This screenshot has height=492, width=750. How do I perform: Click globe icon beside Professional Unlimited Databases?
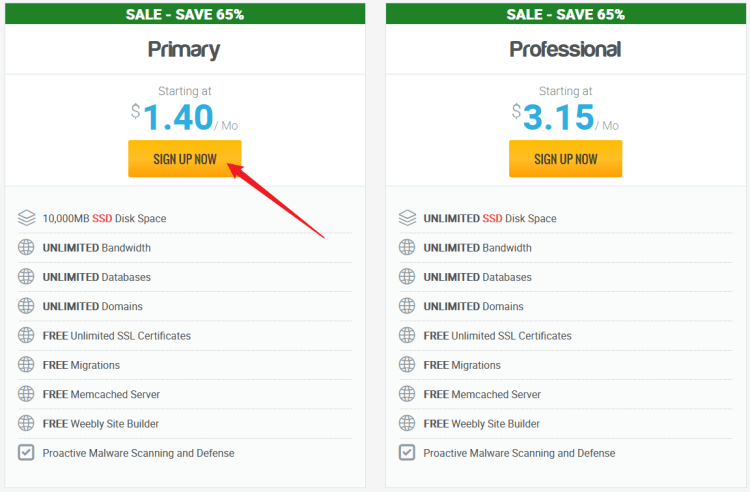(407, 276)
